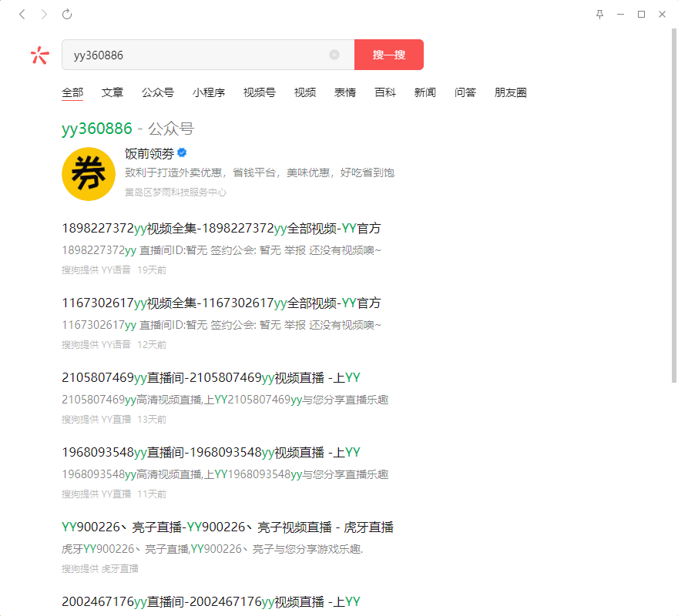Click source line showing 13天前

coord(114,420)
